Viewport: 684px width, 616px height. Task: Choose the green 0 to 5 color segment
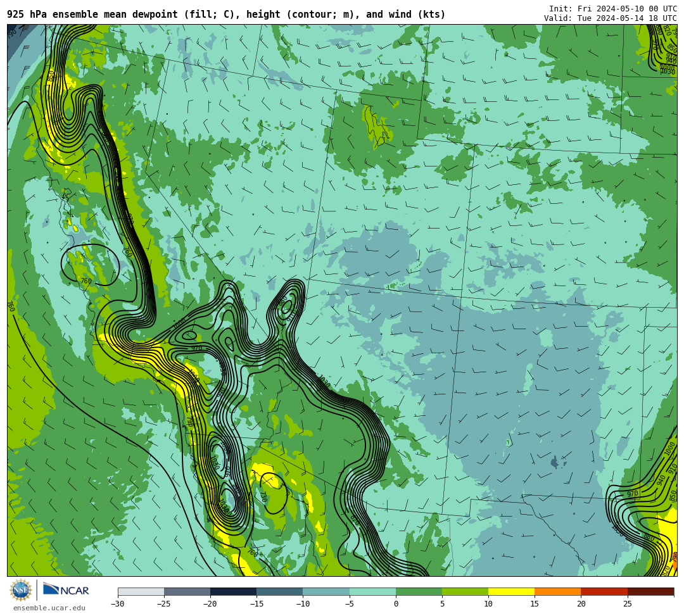[419, 591]
